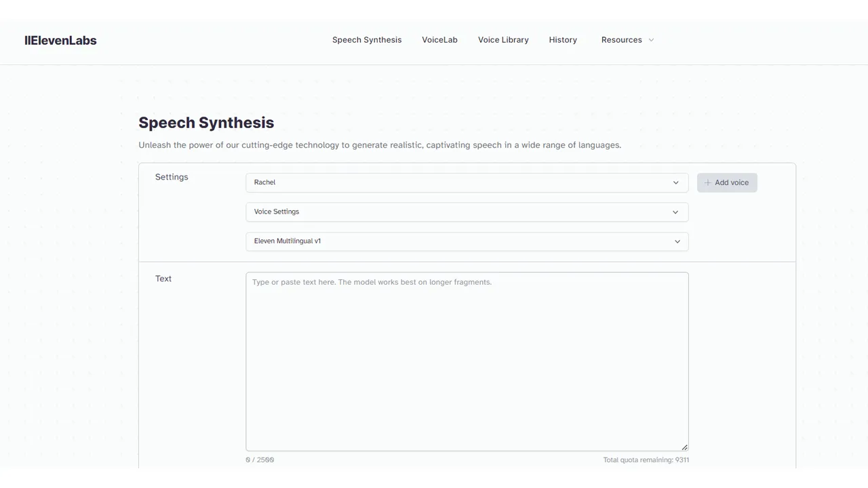Open the Voice Library page
The width and height of the screenshot is (868, 488).
point(503,40)
